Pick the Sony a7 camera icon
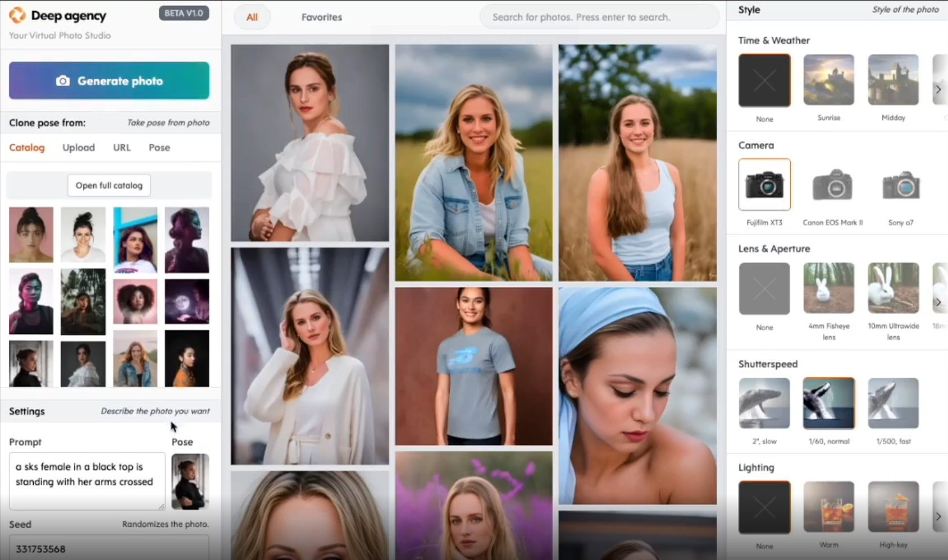The image size is (948, 560). [900, 185]
